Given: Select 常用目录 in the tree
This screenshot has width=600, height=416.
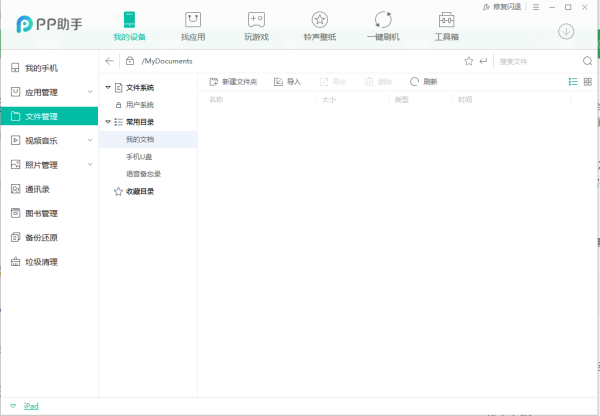Looking at the screenshot, I should coord(140,122).
